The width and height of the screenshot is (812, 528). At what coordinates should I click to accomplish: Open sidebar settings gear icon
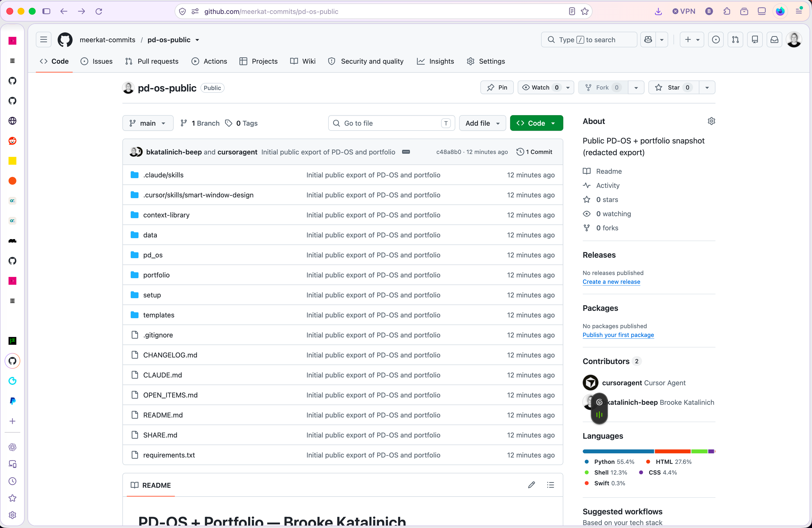(12, 515)
